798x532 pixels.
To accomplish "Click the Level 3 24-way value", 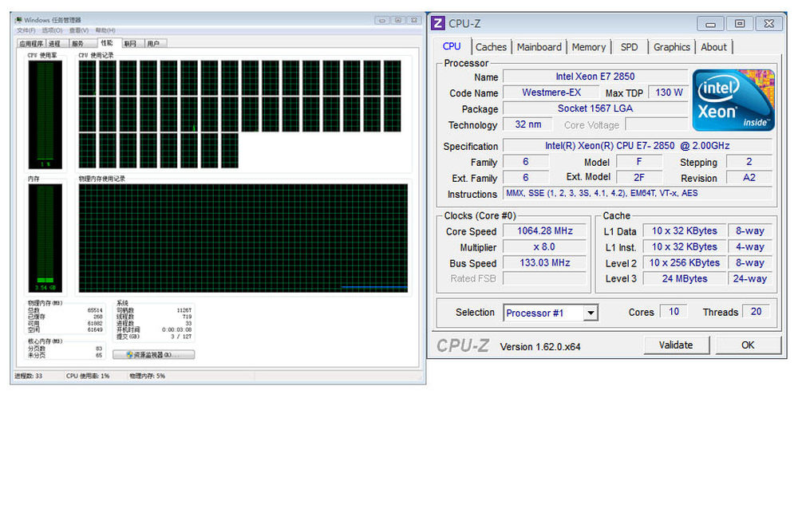I will tap(749, 278).
